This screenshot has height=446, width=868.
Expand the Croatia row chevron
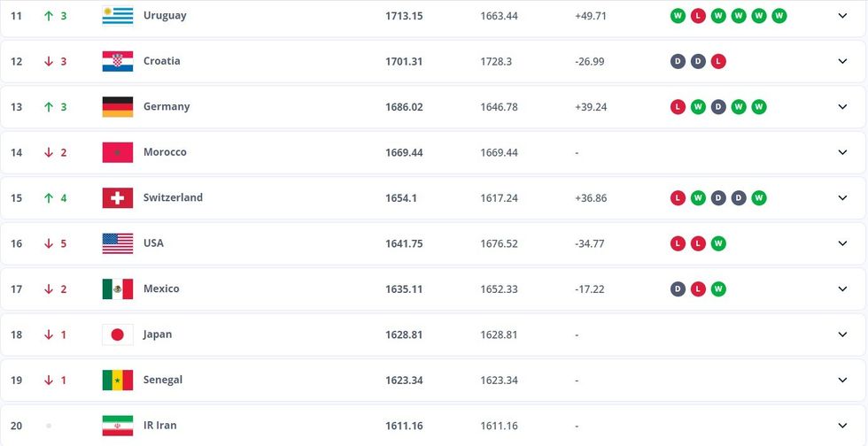[x=842, y=61]
